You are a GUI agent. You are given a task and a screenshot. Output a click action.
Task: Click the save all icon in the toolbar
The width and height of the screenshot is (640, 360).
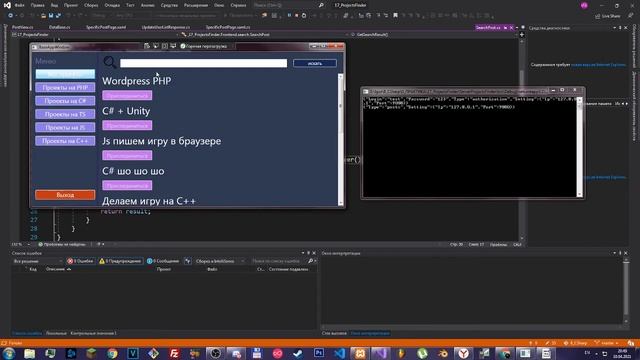pos(58,16)
